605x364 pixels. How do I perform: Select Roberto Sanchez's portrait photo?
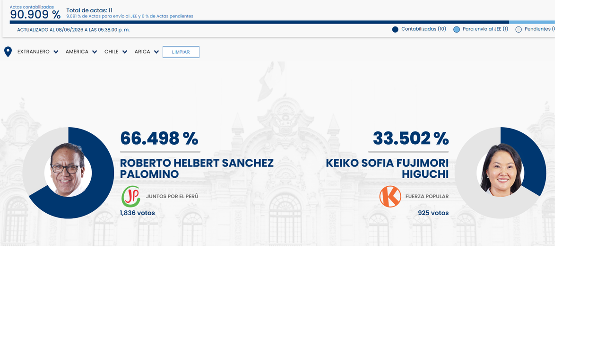(68, 170)
